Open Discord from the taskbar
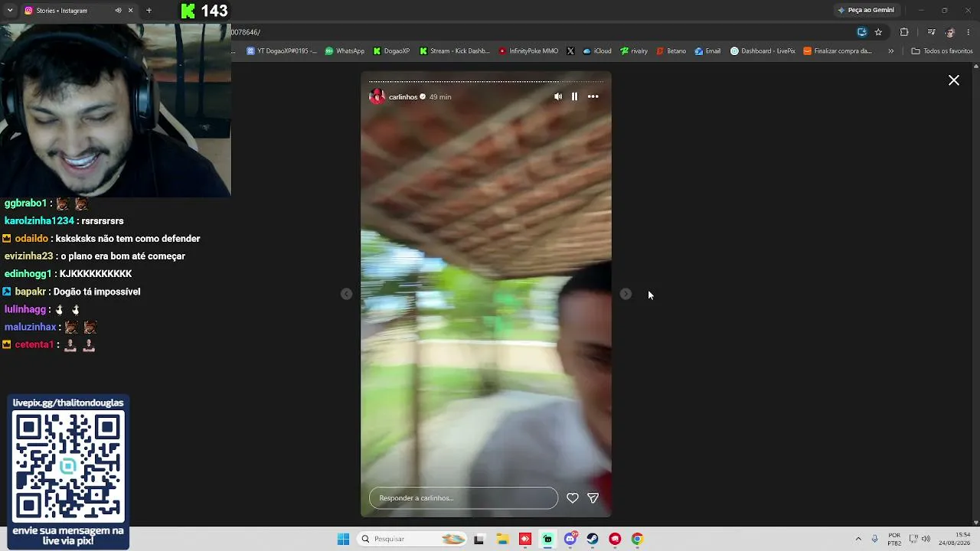The height and width of the screenshot is (551, 980). click(x=570, y=539)
